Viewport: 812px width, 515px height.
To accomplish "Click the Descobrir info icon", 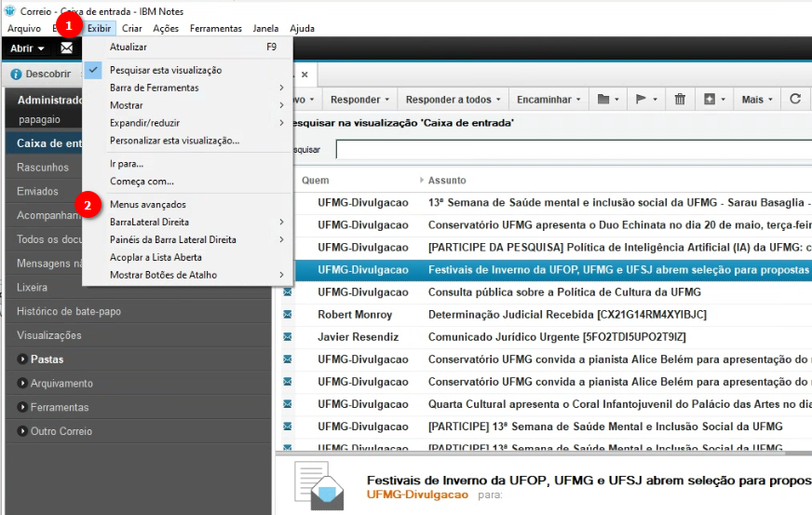I will (x=16, y=75).
